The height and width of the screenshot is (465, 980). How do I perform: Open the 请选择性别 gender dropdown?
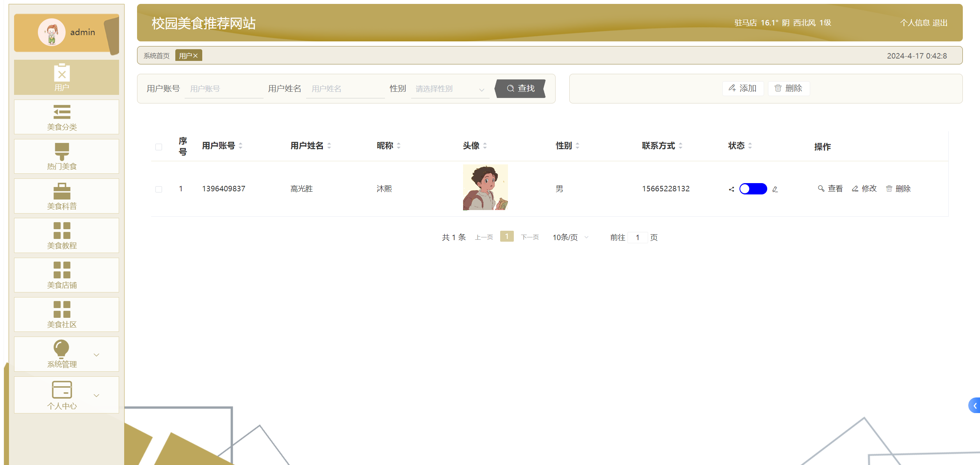point(450,89)
